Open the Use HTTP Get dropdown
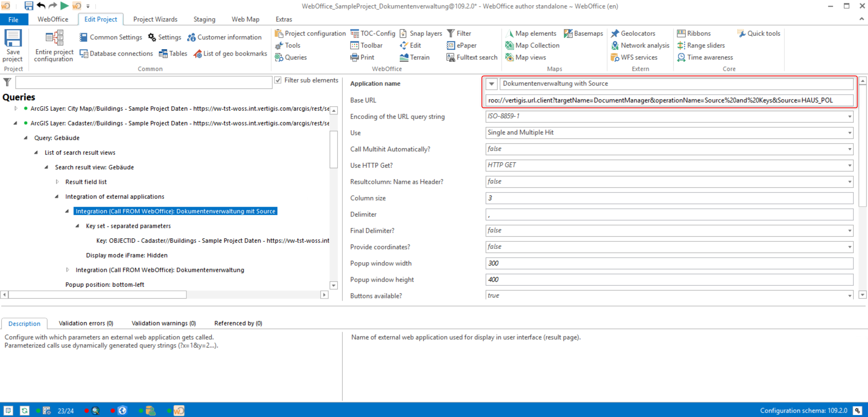Screen dimensions: 868x417 click(850, 165)
